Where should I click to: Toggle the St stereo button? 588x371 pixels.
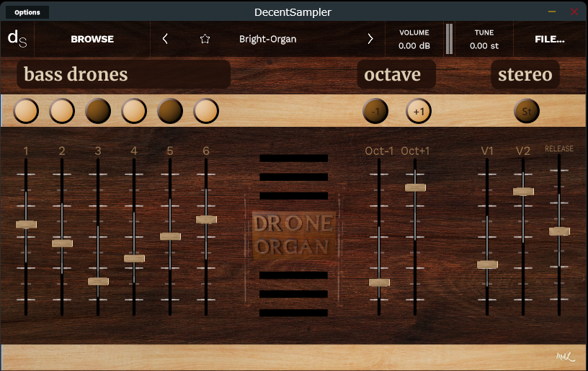point(527,111)
